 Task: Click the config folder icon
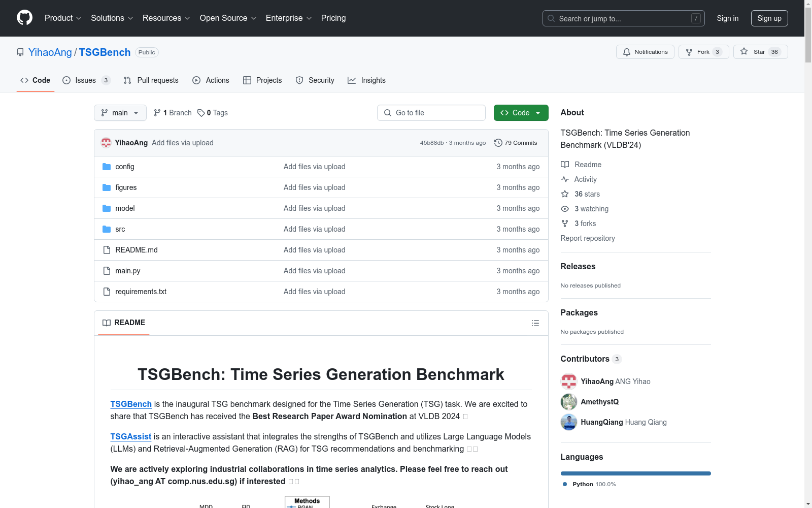point(107,167)
